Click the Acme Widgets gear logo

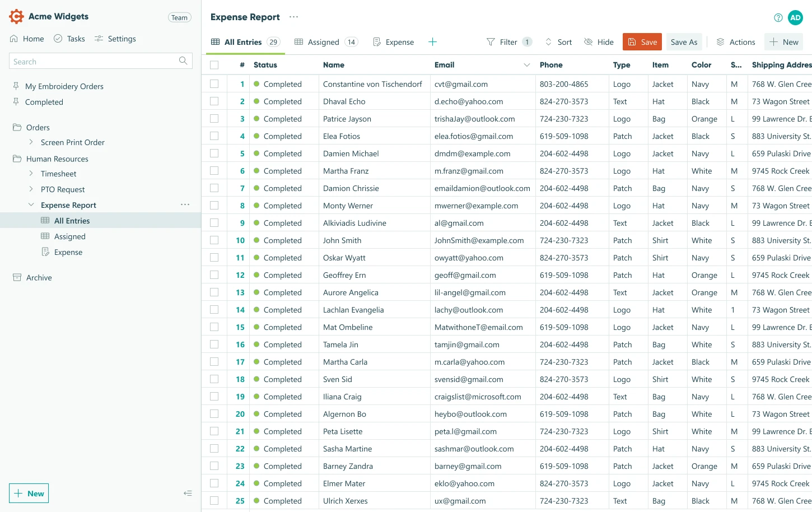pos(17,16)
